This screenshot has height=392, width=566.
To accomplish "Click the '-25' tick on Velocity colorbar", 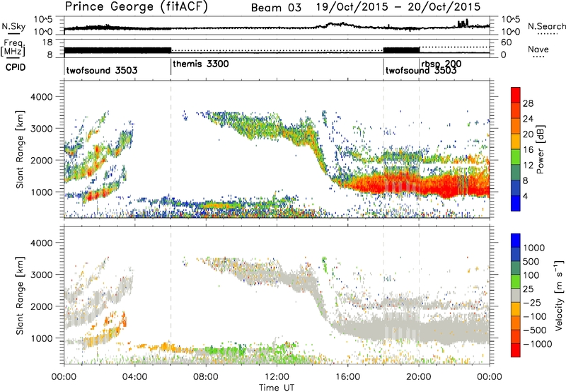I will click(532, 302).
